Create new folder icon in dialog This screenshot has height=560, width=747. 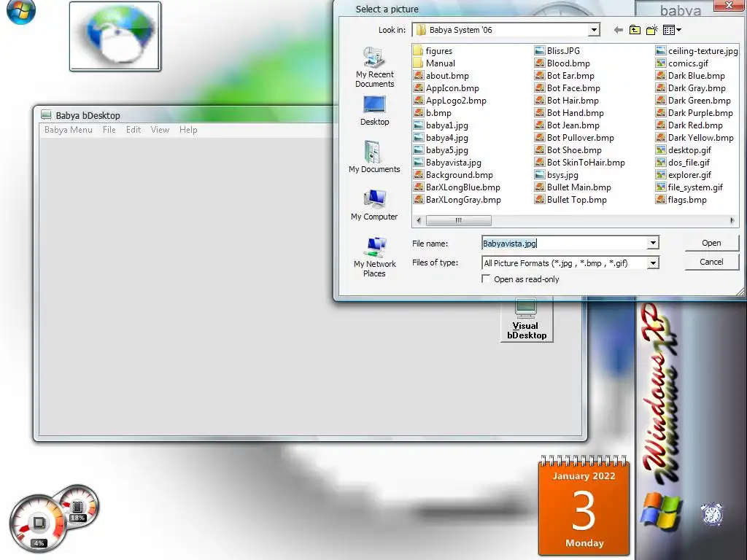click(x=651, y=30)
